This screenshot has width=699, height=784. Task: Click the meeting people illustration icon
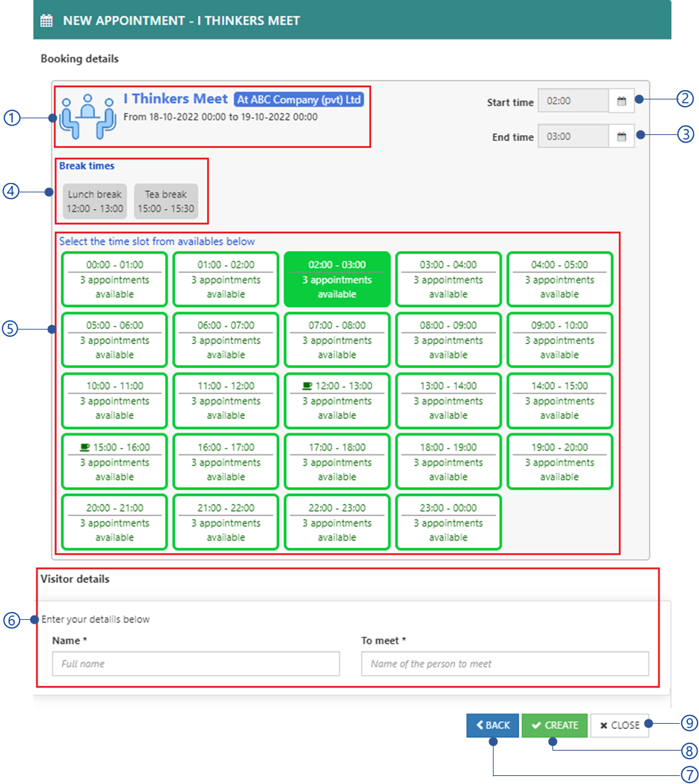tap(89, 115)
